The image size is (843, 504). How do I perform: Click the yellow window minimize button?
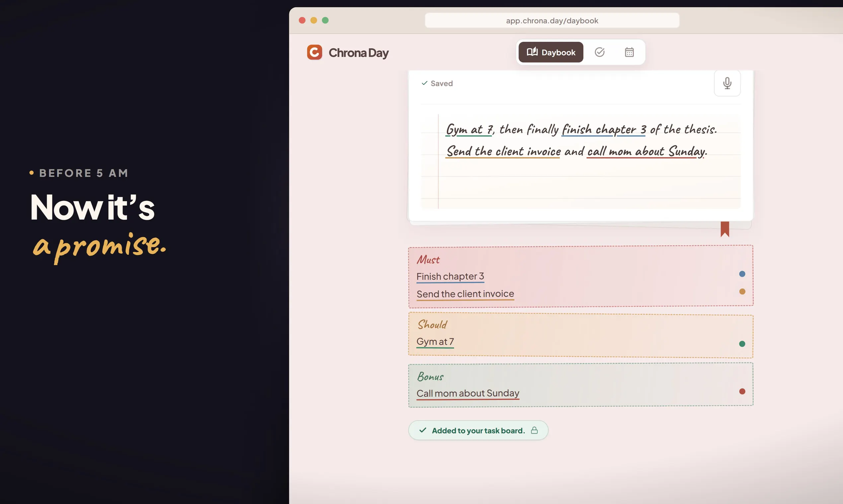(x=313, y=20)
